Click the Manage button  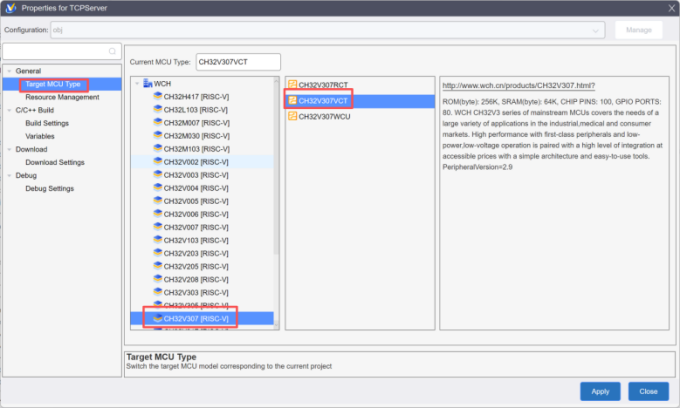tap(639, 30)
